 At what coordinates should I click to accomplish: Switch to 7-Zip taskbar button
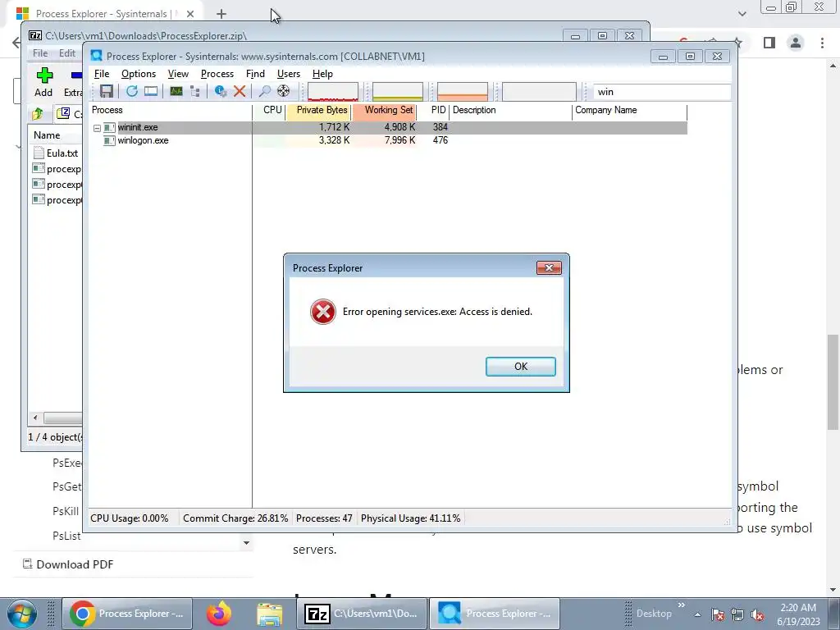[x=362, y=614]
